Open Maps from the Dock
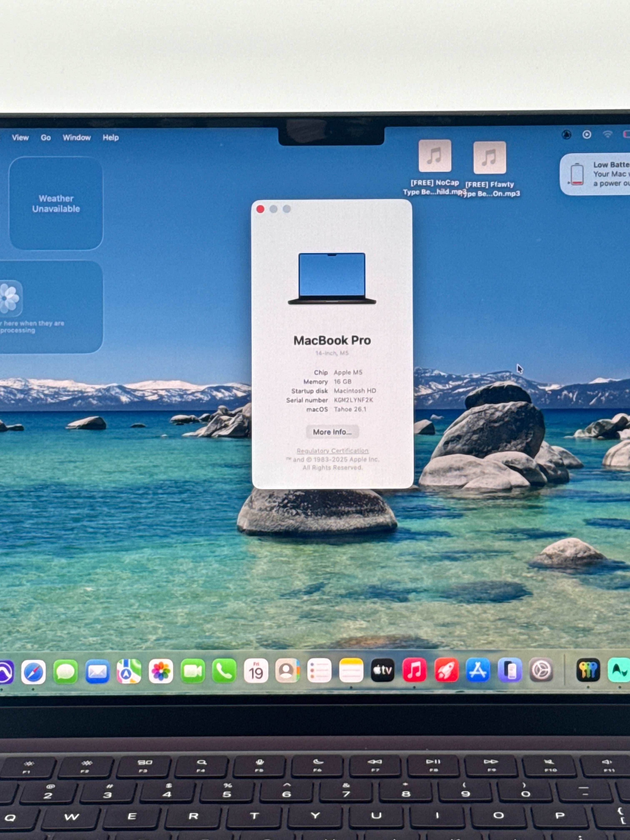The image size is (630, 840). 129,671
